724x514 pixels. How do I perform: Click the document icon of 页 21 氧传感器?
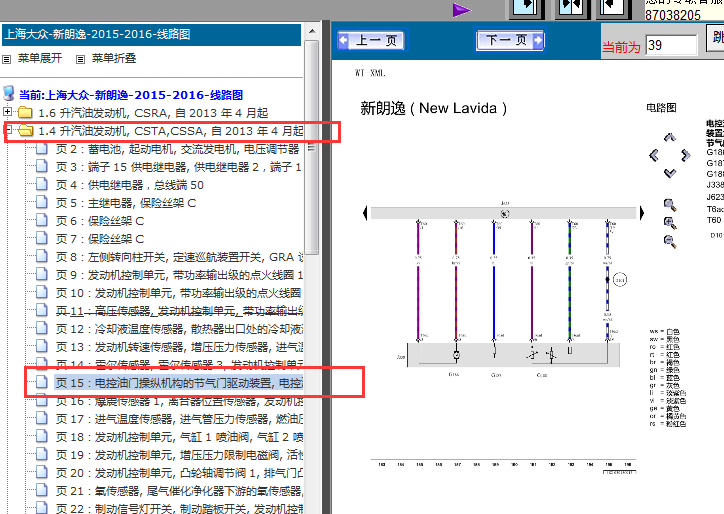click(42, 490)
